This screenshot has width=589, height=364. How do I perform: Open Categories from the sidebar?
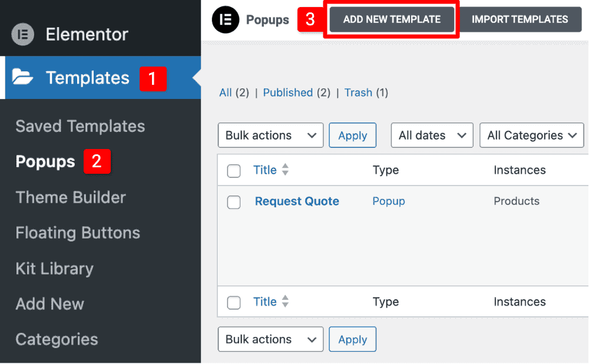[57, 340]
